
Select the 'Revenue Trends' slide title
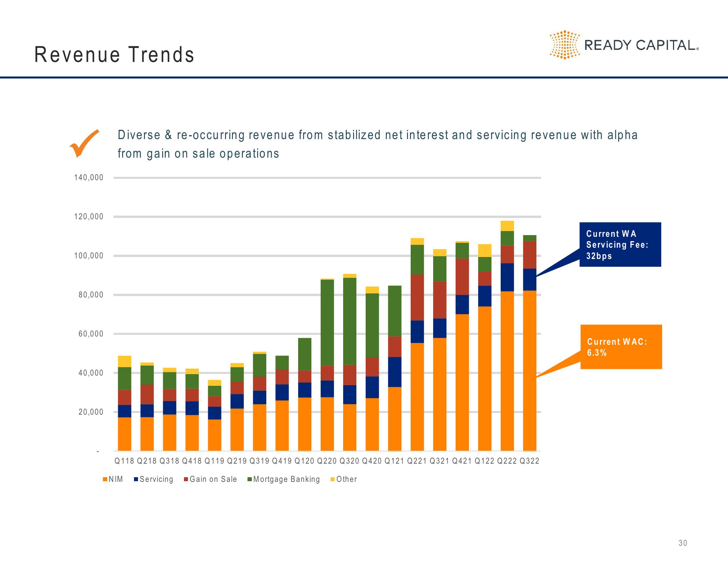click(114, 55)
